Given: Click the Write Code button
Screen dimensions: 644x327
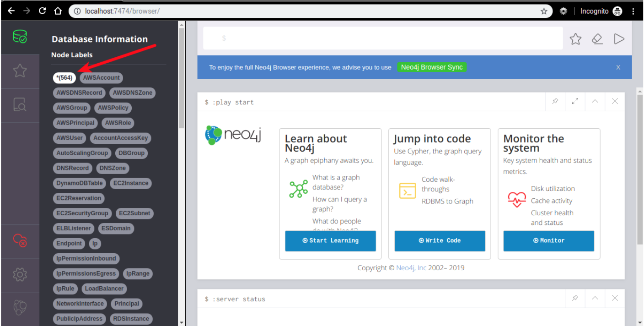Looking at the screenshot, I should pos(440,240).
